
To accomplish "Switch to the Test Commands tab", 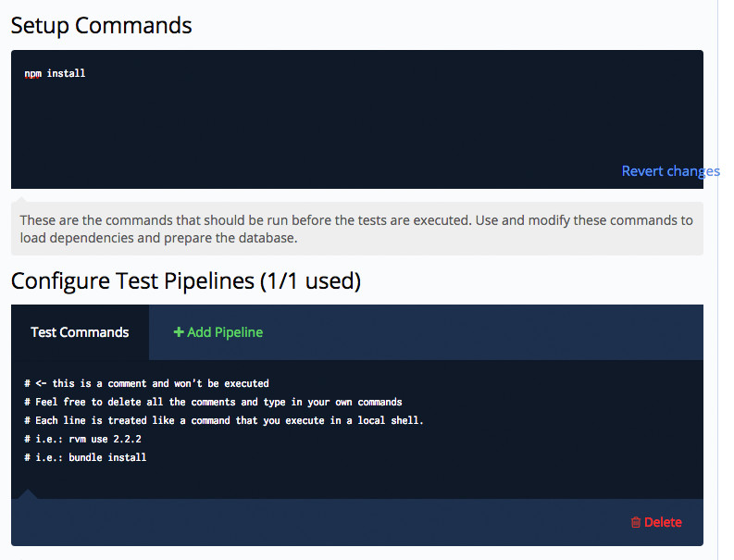I will (x=80, y=332).
